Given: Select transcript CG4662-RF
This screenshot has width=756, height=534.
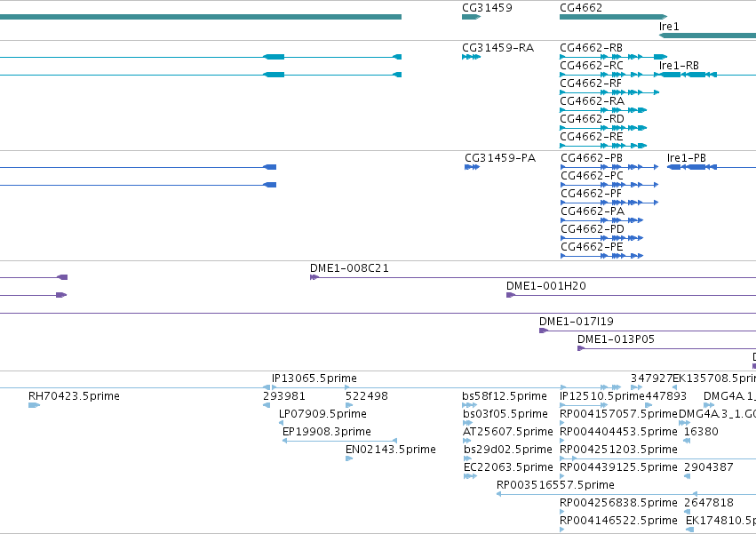Looking at the screenshot, I should point(591,84).
